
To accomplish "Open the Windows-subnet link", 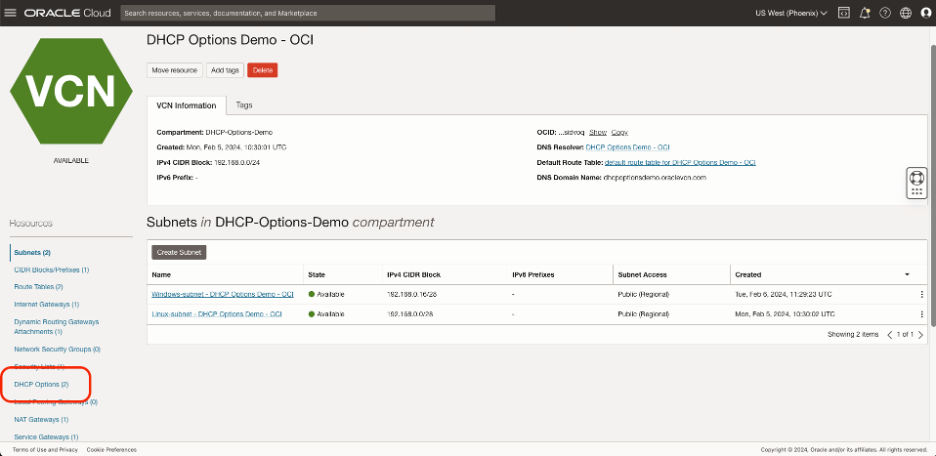I will pyautogui.click(x=222, y=294).
